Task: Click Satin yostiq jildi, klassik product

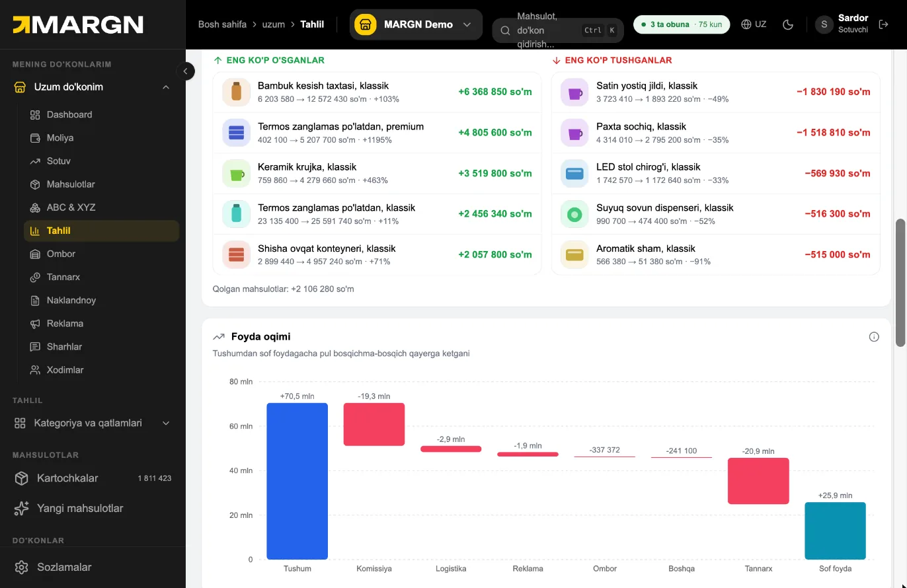Action: (716, 92)
